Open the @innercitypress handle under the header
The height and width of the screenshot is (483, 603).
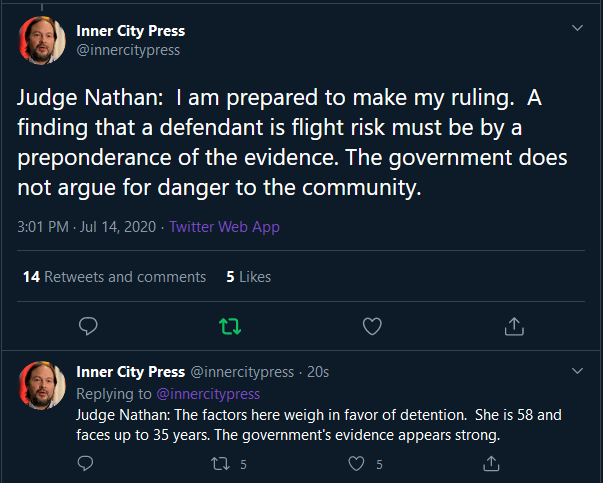tap(128, 50)
